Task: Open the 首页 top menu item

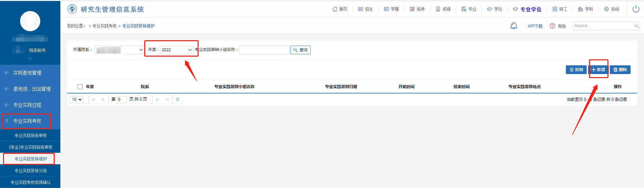Action: coord(340,9)
